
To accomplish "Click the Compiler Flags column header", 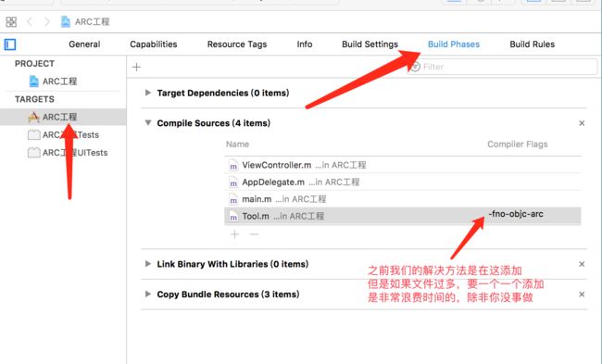I will (517, 144).
